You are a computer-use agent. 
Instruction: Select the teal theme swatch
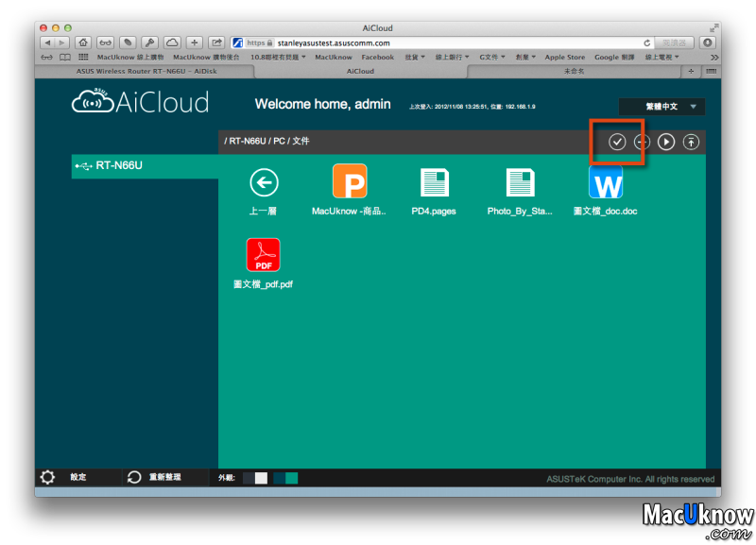tap(285, 478)
